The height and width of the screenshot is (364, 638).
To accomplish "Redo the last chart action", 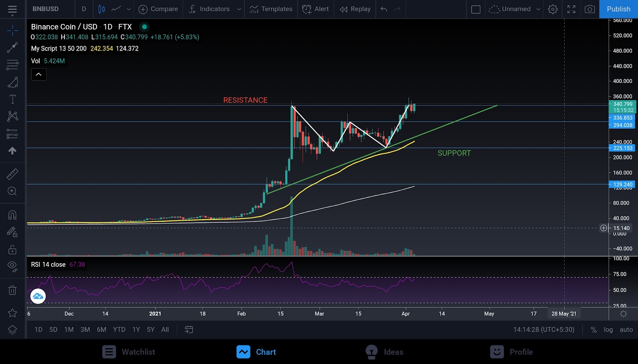I will pos(397,9).
